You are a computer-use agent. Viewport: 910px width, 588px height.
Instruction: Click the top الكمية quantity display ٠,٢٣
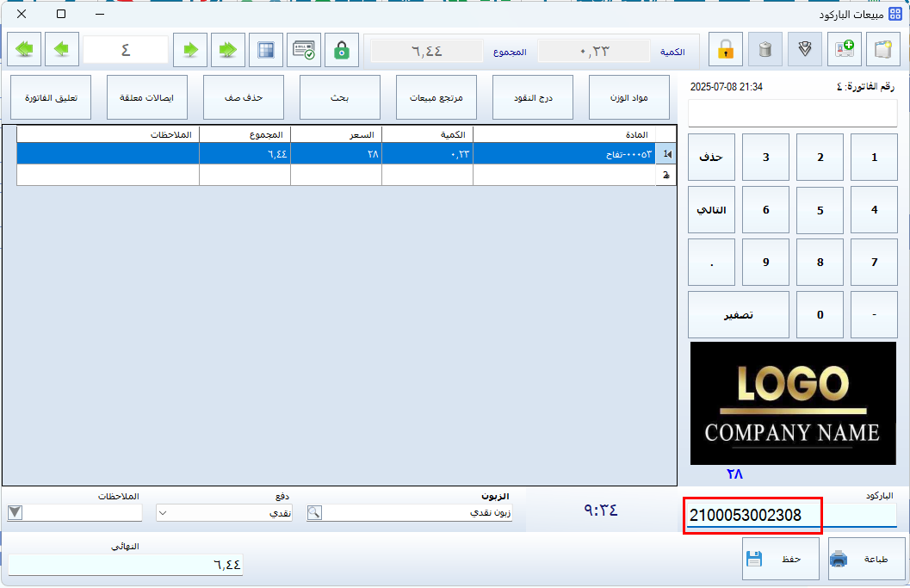tap(594, 51)
